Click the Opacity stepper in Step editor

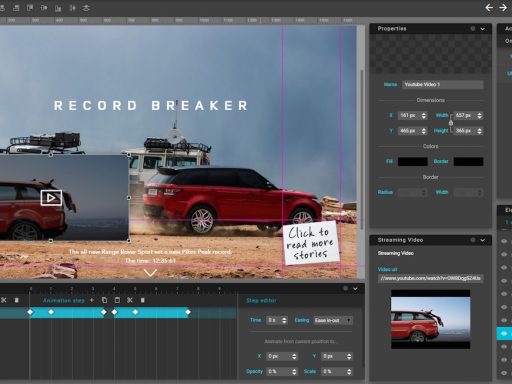tap(294, 372)
